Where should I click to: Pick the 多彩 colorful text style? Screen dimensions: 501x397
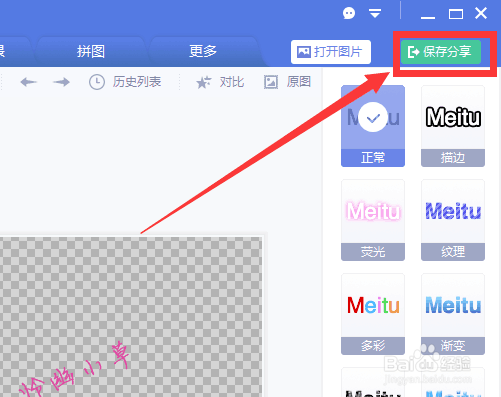point(373,314)
